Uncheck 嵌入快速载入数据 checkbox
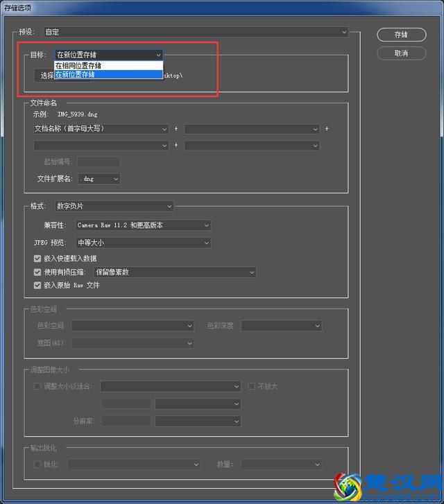The width and height of the screenshot is (444, 504). point(37,259)
